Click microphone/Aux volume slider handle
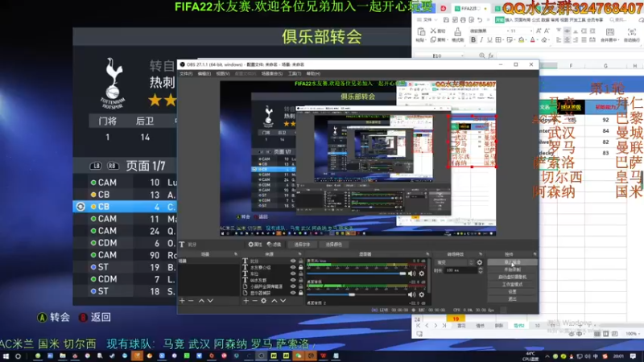Viewport: 644px width, 362px height. (402, 274)
